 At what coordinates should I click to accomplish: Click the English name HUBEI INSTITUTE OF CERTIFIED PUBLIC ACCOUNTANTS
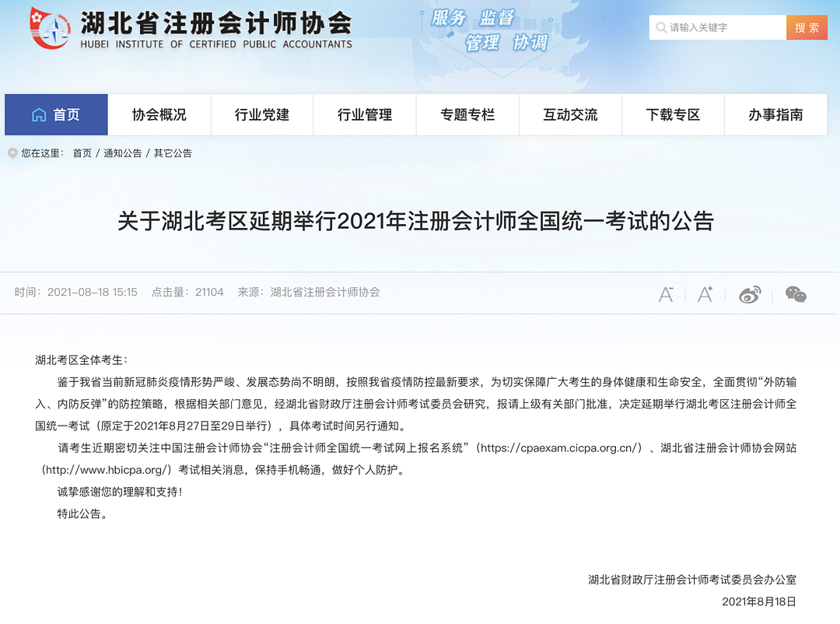point(216,44)
